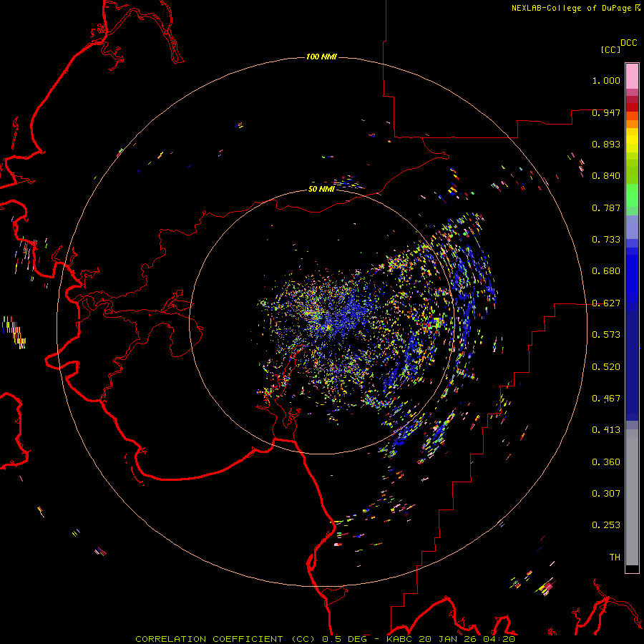Click the 0.680 scale value

606,271
